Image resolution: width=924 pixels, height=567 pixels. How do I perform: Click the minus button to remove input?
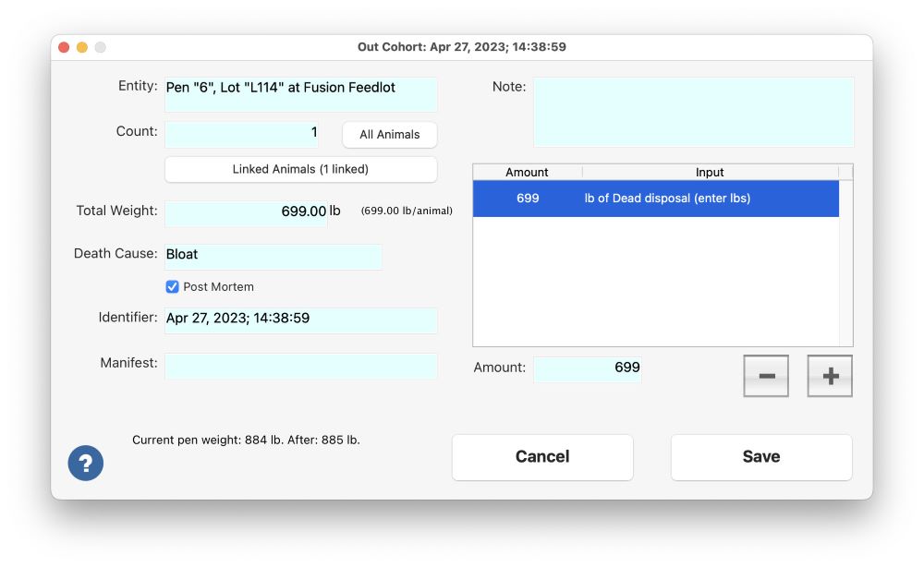765,376
